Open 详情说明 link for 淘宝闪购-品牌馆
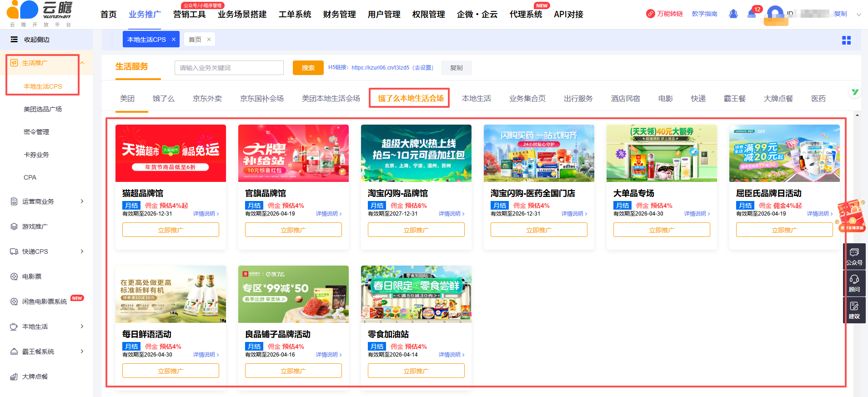This screenshot has width=868, height=397. (x=451, y=214)
